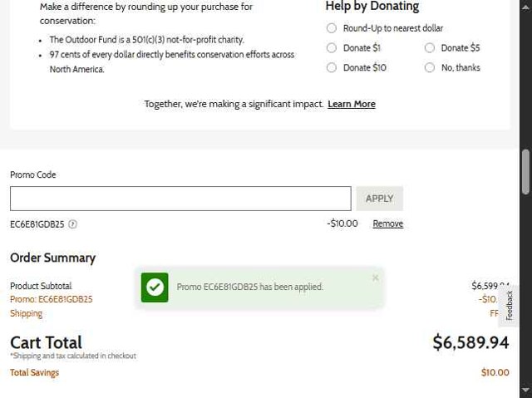Select the No, thanks donation option

pos(430,68)
